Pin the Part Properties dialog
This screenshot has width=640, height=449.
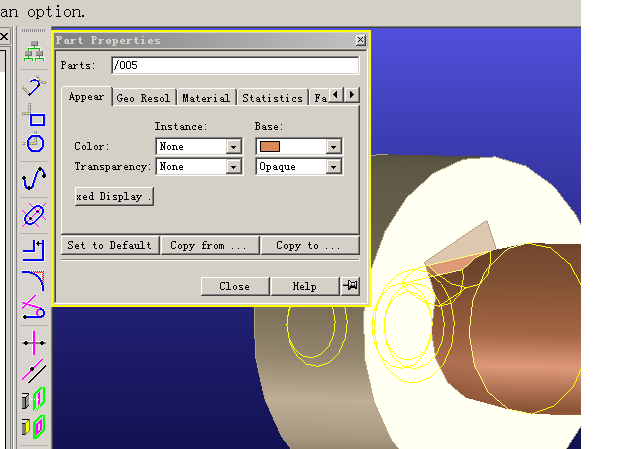tap(351, 285)
